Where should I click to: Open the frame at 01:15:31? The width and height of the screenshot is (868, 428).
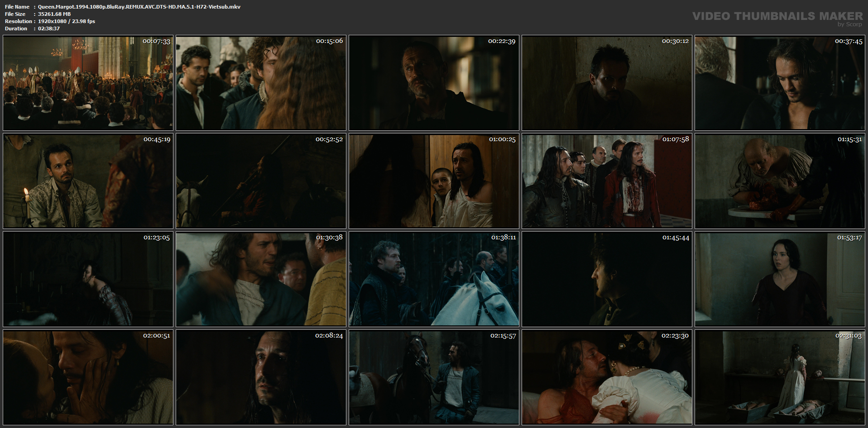click(780, 181)
